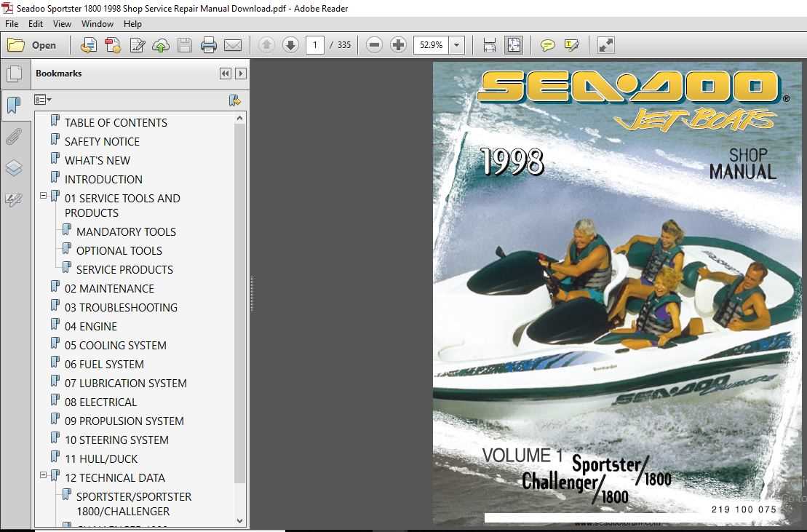This screenshot has width=807, height=532.
Task: Click the Fit one full page icon
Action: (x=514, y=45)
